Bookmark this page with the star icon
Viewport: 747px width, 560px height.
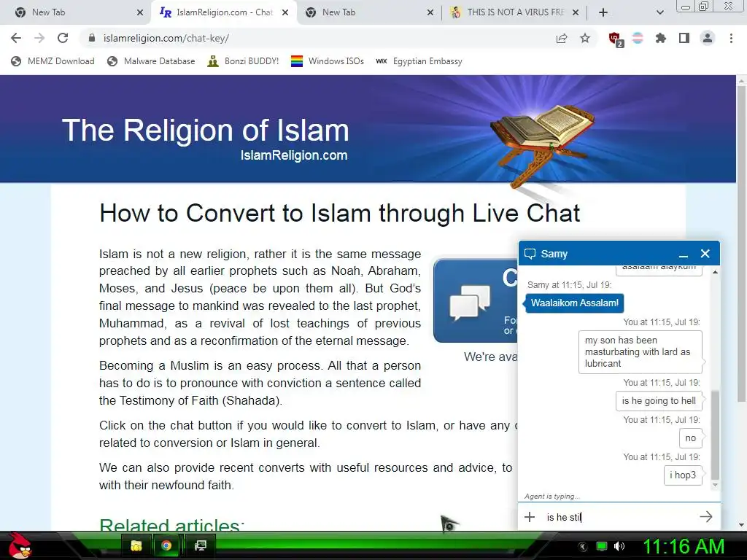(585, 38)
